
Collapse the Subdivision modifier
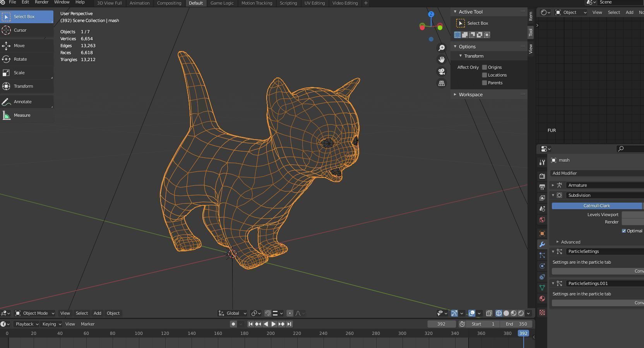(x=553, y=195)
